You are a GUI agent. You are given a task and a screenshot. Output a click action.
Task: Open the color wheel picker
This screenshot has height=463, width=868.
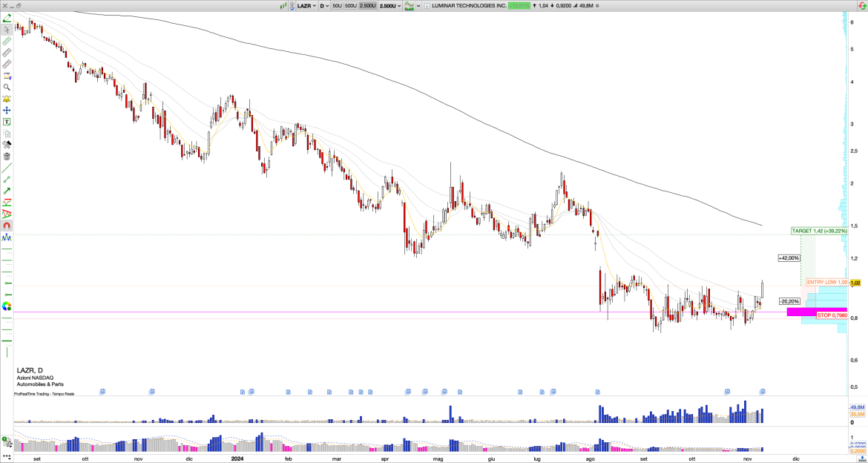point(6,306)
